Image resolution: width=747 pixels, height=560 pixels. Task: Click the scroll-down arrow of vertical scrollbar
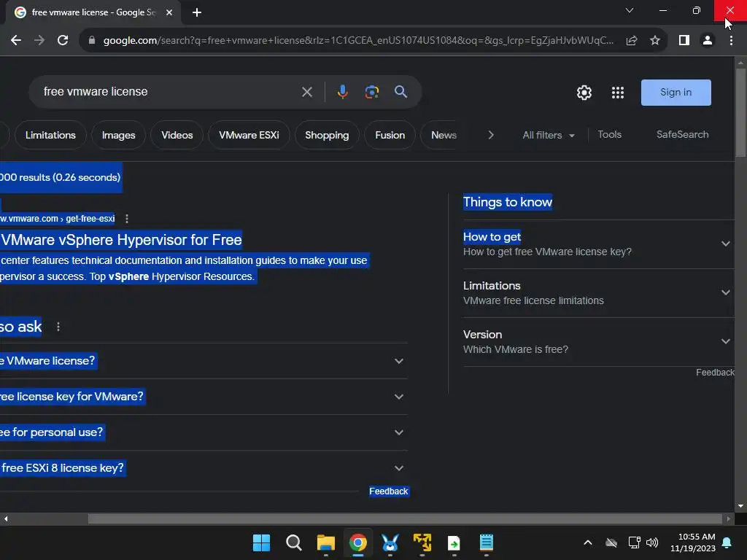coord(740,506)
